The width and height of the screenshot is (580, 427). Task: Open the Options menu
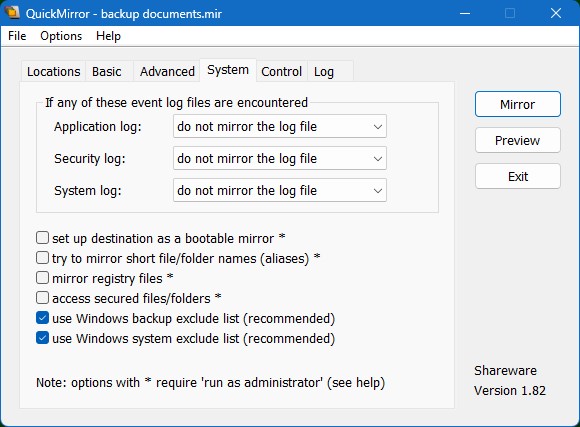click(61, 36)
